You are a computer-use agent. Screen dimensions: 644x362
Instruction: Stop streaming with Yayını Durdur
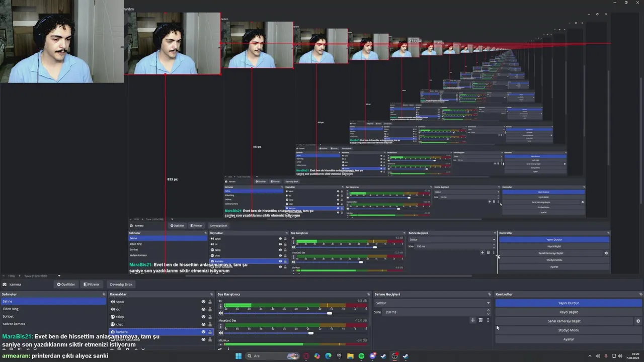(x=569, y=303)
